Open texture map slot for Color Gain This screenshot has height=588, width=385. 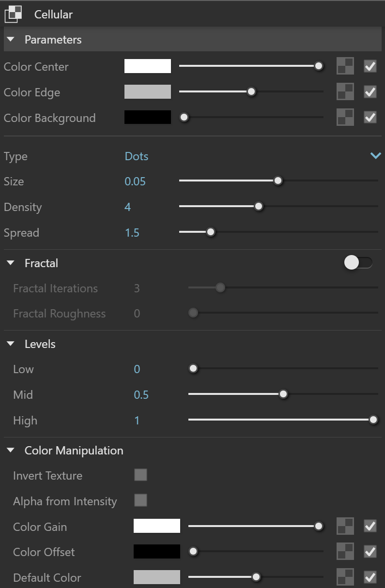click(345, 527)
